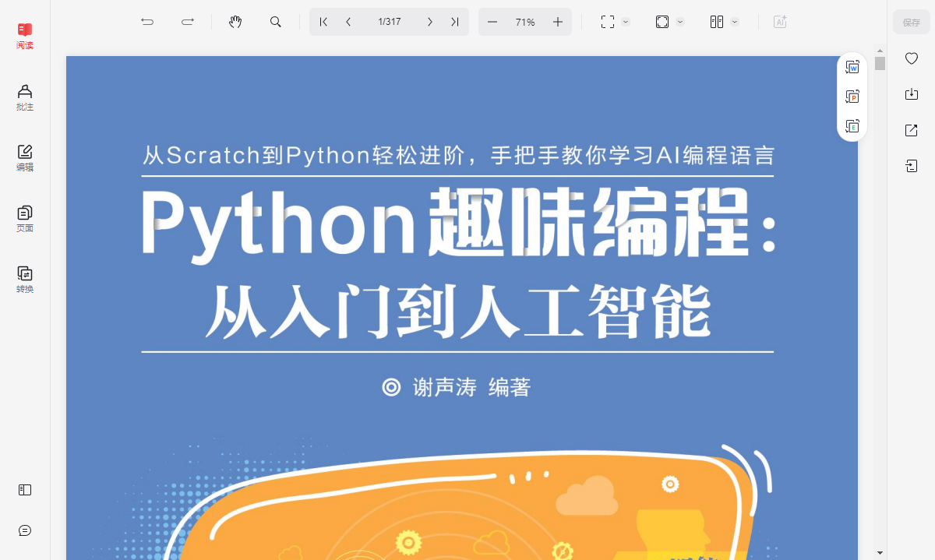Go to the previous page
Screen dimensions: 935x560
pos(348,22)
